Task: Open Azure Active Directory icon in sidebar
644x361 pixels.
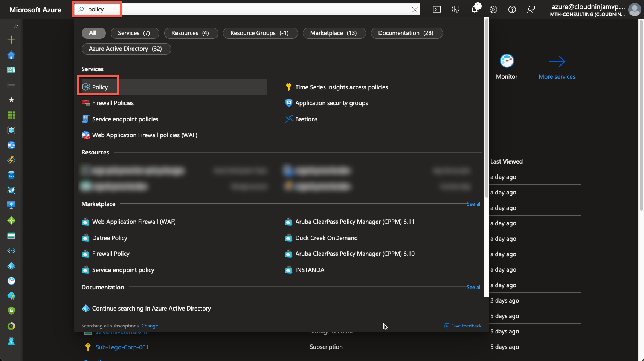Action: point(11,266)
